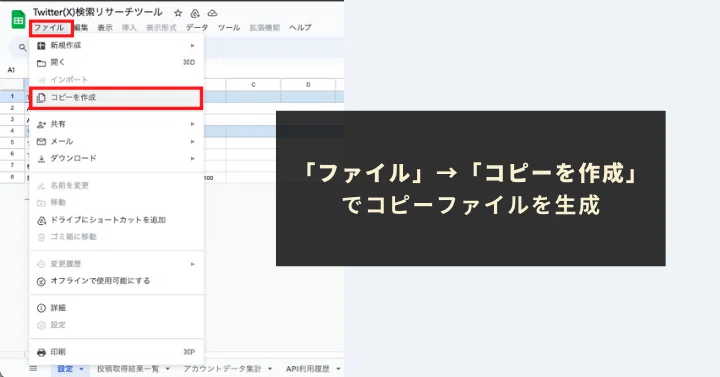Screen dimensions: 720x377
Task: Click the document title Twitter(X)検索リサーチツール
Action: (x=97, y=12)
